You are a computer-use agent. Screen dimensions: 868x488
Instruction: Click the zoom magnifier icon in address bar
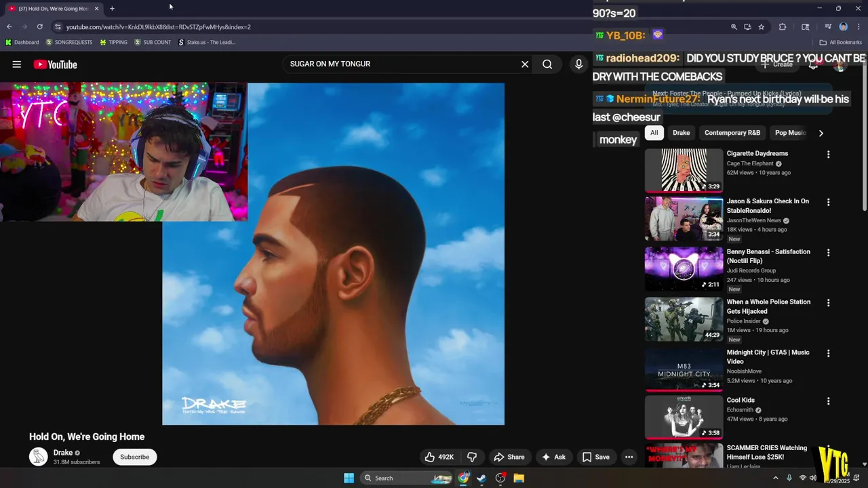pos(734,26)
